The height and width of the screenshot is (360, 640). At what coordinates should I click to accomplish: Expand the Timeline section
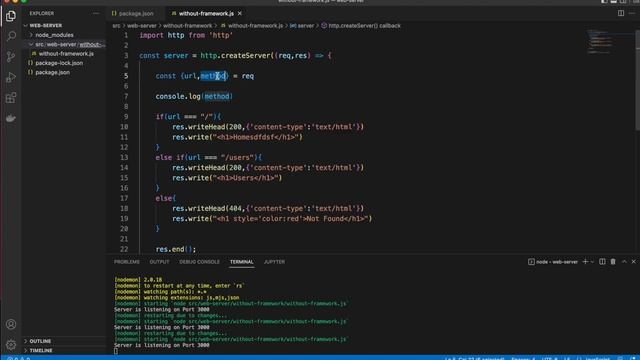click(64, 350)
